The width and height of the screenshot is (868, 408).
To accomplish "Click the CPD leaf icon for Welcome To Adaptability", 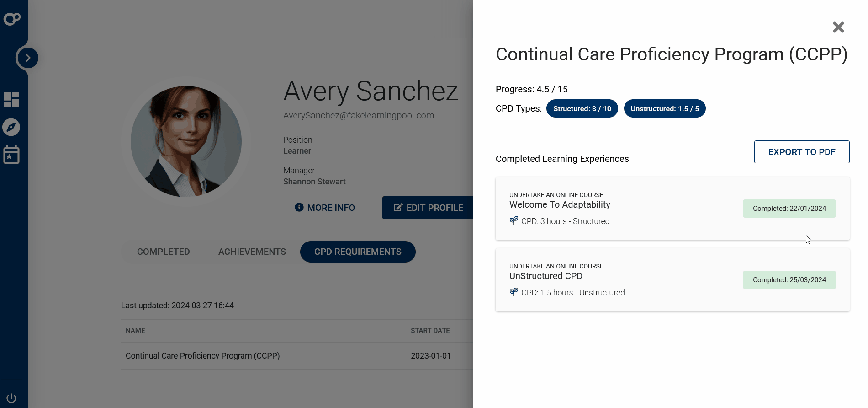I will [x=513, y=220].
